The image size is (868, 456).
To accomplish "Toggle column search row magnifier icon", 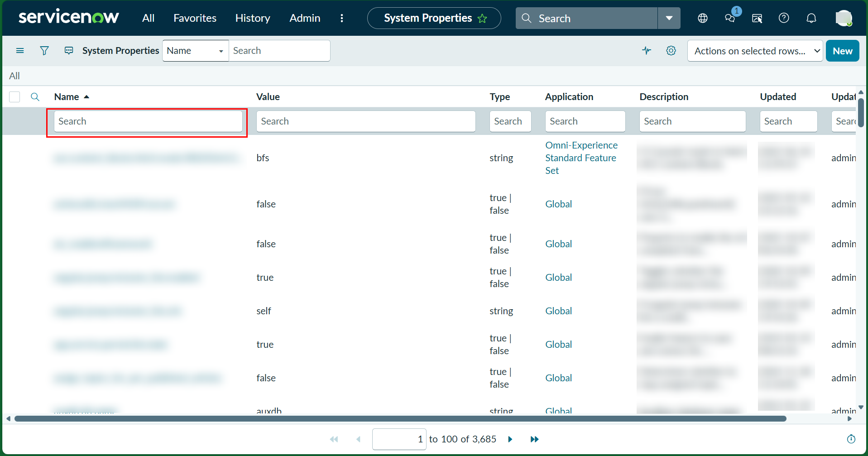I will coord(35,97).
